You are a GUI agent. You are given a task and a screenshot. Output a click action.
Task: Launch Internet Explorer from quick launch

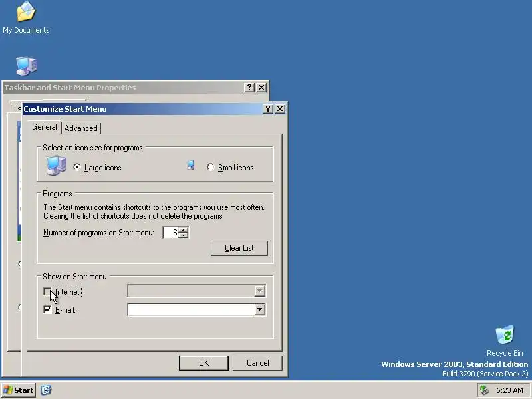point(46,390)
